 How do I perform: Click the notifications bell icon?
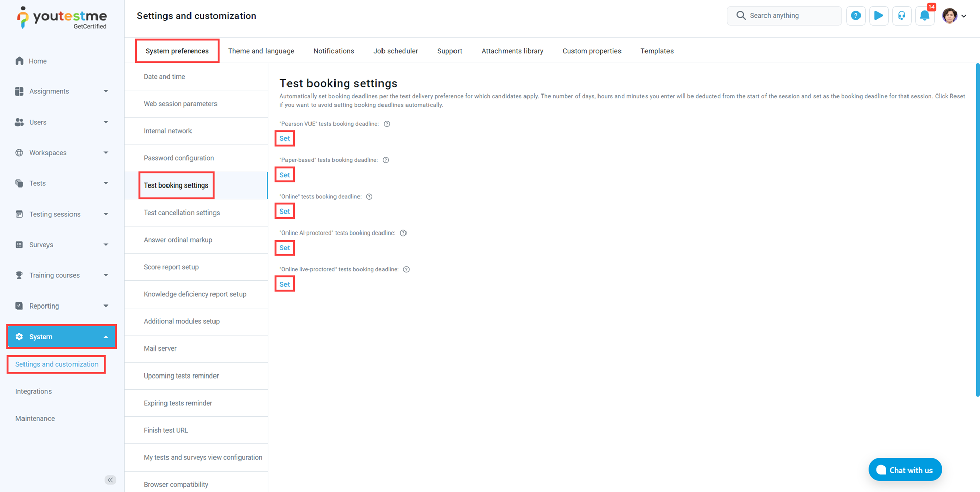[x=924, y=16]
